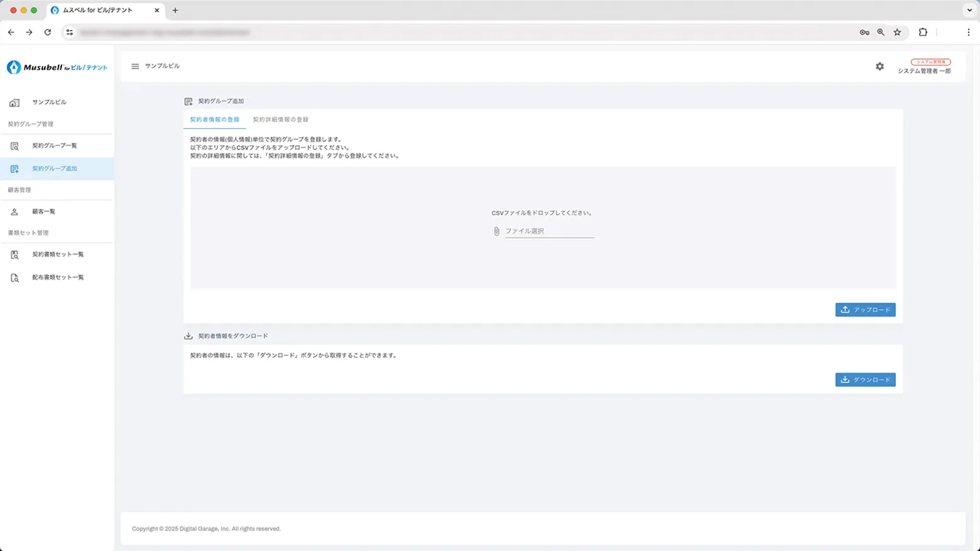The width and height of the screenshot is (980, 551).
Task: Click the paperclip file attach icon
Action: tap(496, 231)
